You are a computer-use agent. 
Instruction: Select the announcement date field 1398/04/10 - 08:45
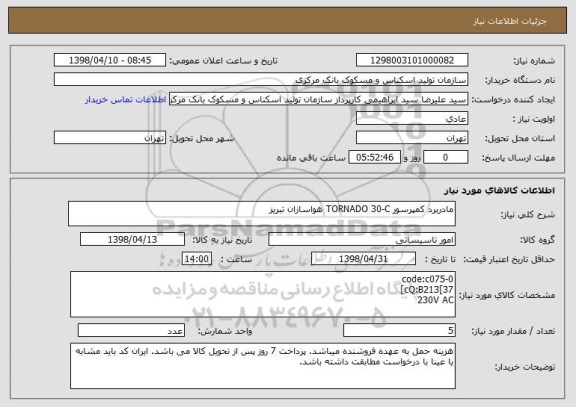tap(110, 60)
